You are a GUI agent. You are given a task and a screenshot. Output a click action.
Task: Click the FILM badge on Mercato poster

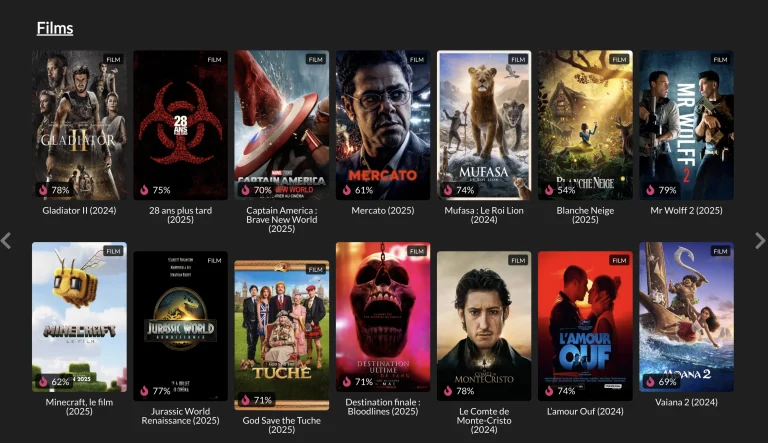pyautogui.click(x=417, y=59)
